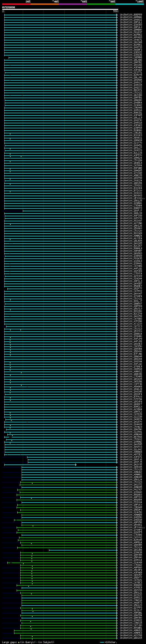146x644 pixels.
Task: Select the UniRef100_Q9FUL1 hit label
Action: [x=131, y=22]
